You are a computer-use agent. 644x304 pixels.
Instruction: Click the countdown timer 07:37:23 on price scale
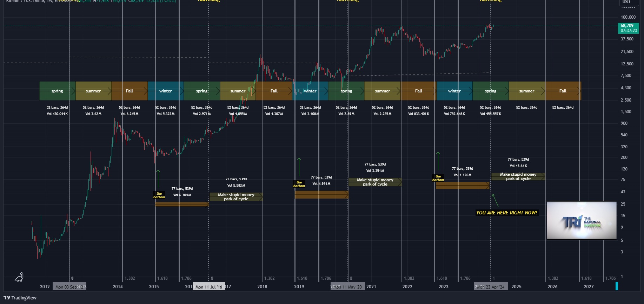(629, 30)
